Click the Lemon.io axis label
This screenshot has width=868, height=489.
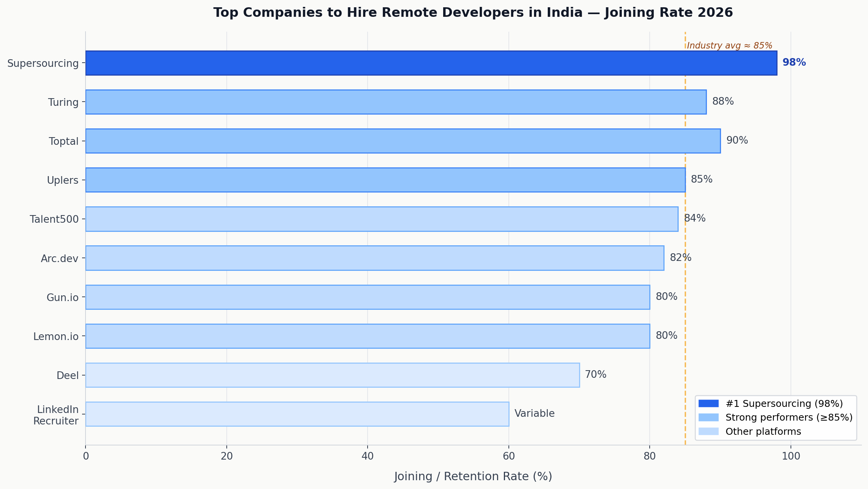point(56,337)
